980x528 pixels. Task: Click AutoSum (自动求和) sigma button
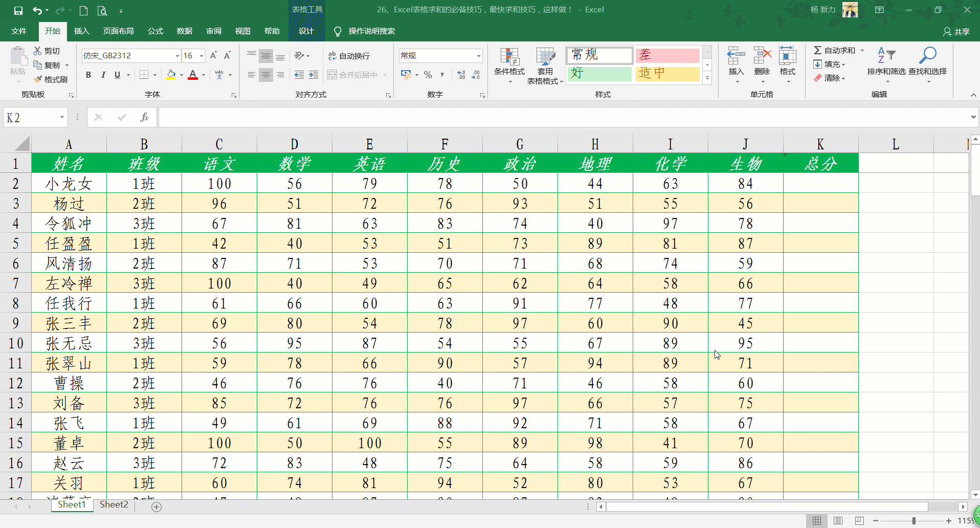[x=834, y=50]
